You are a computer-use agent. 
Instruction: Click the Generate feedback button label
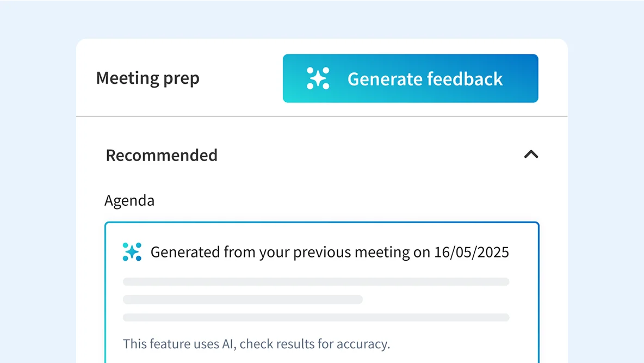tap(425, 78)
